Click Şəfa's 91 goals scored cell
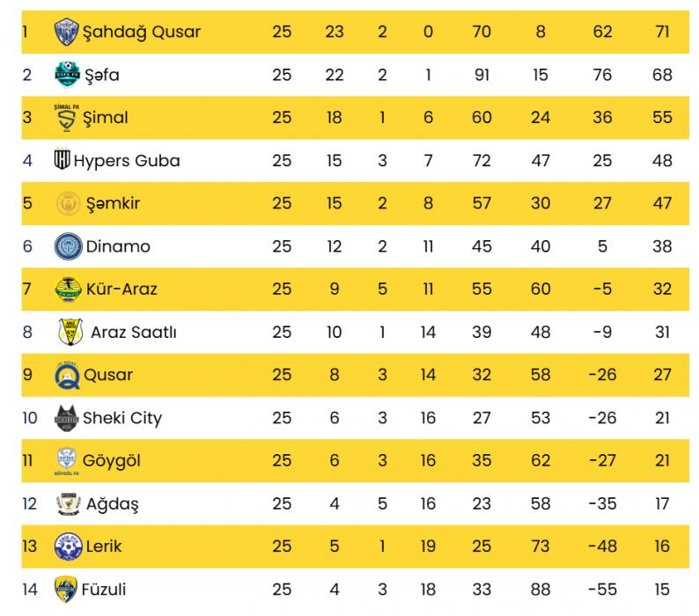Screen dimensions: 699x616 (x=481, y=75)
